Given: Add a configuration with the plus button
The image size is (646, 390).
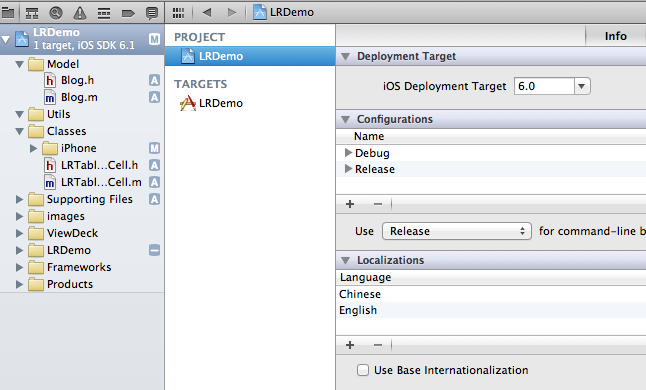Looking at the screenshot, I should (350, 204).
